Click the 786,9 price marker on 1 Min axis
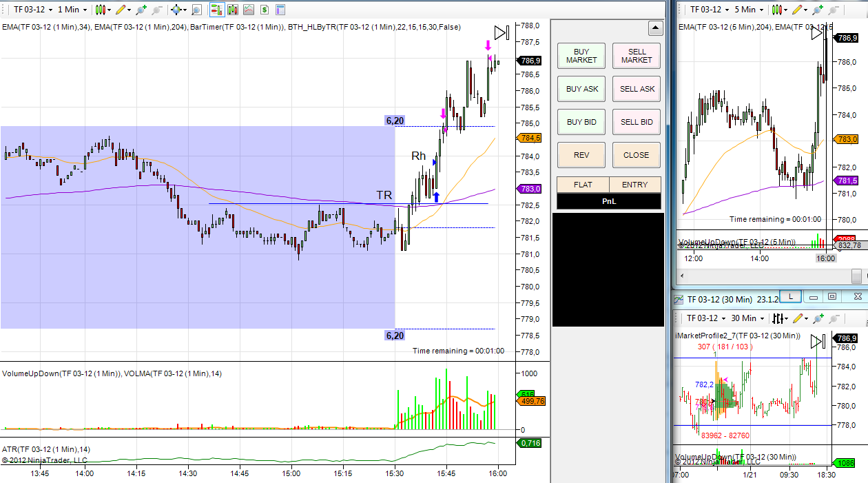868x483 pixels. coord(529,61)
